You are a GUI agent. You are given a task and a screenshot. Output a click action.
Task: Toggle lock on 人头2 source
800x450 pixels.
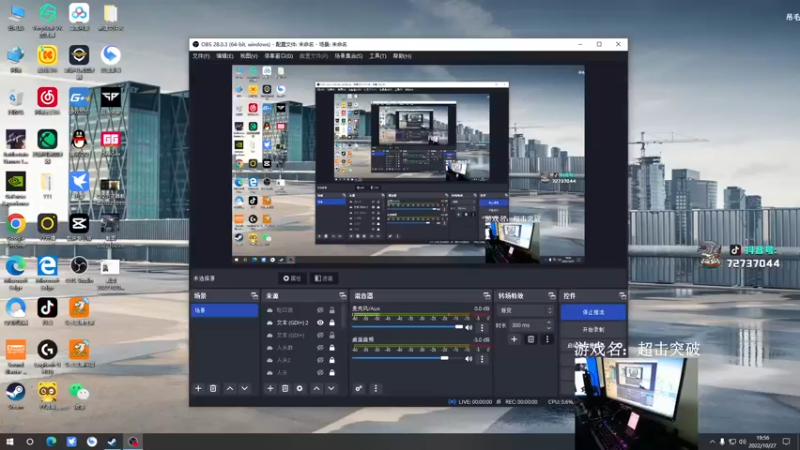tap(332, 360)
